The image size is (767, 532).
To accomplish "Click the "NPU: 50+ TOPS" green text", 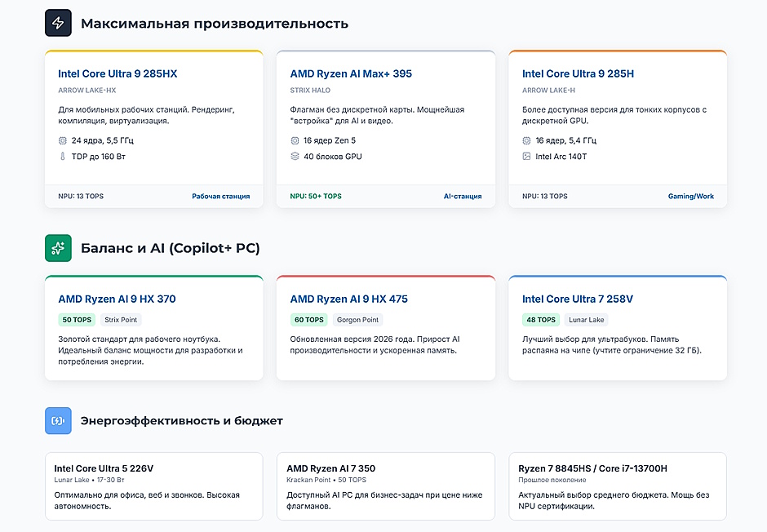I will tap(316, 196).
